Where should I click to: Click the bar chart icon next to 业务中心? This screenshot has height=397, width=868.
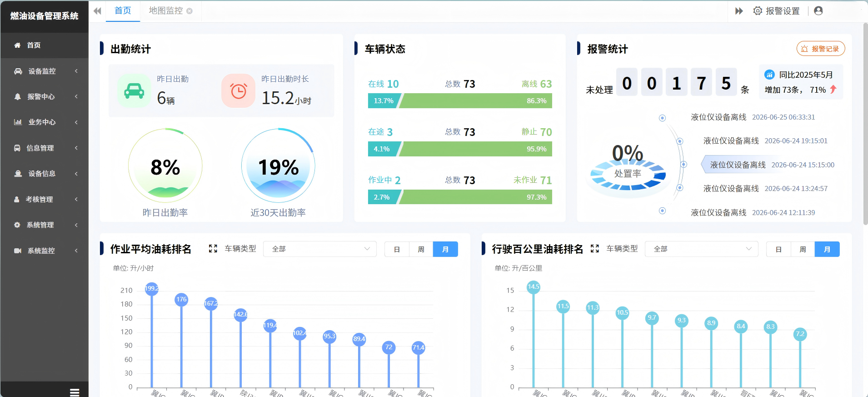pos(18,122)
